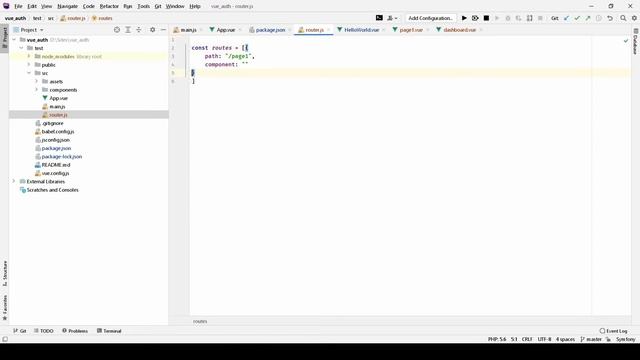
Task: Click the Add Configuration button
Action: pyautogui.click(x=430, y=18)
